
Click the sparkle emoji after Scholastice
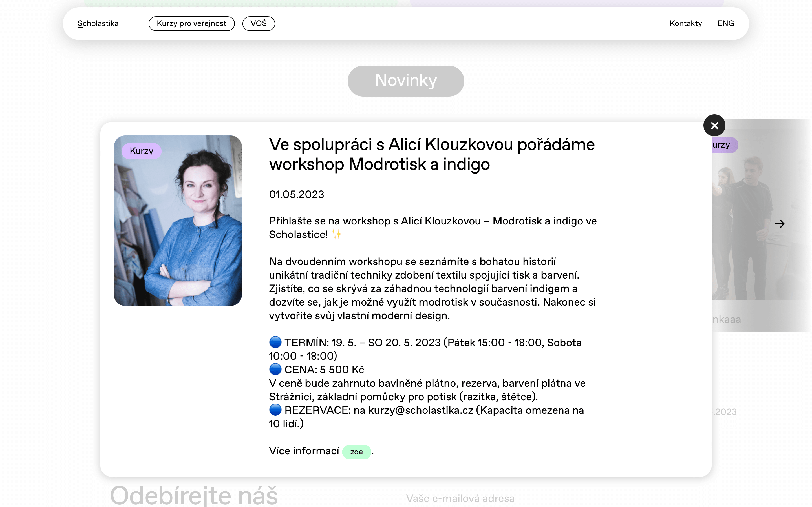click(x=337, y=234)
